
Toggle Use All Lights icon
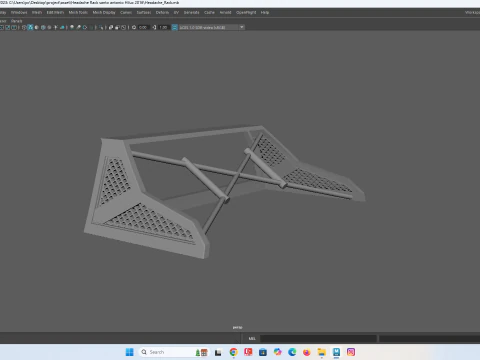(55, 27)
